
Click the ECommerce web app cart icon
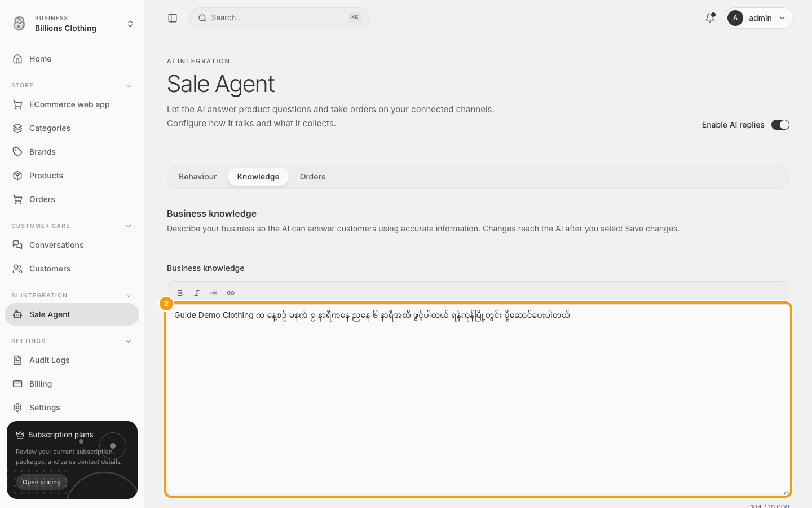point(17,104)
